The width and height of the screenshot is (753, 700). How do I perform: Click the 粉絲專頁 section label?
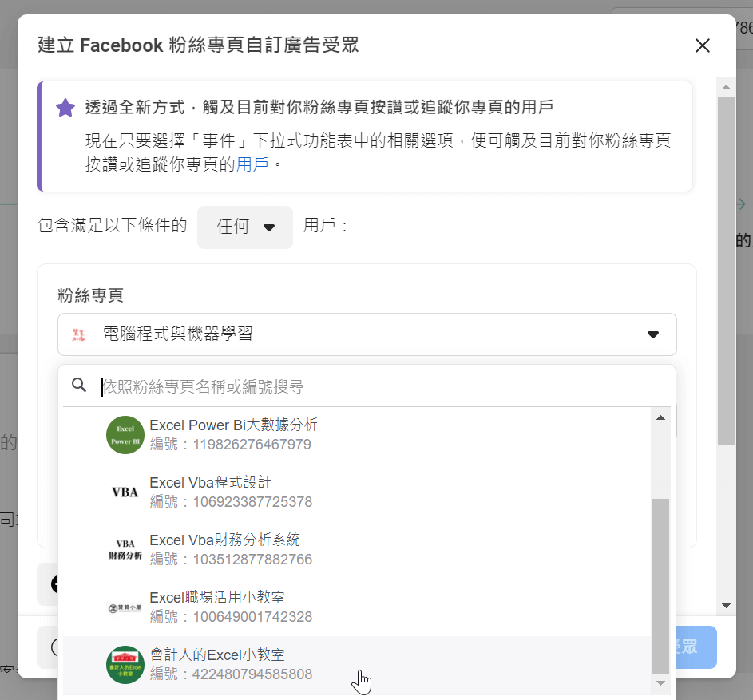[x=90, y=295]
